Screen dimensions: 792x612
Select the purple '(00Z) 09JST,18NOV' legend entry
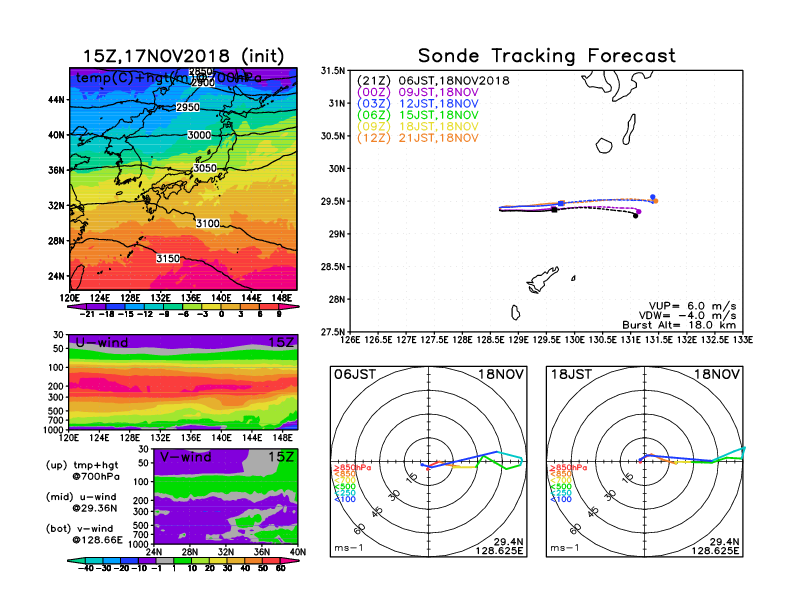[418, 92]
